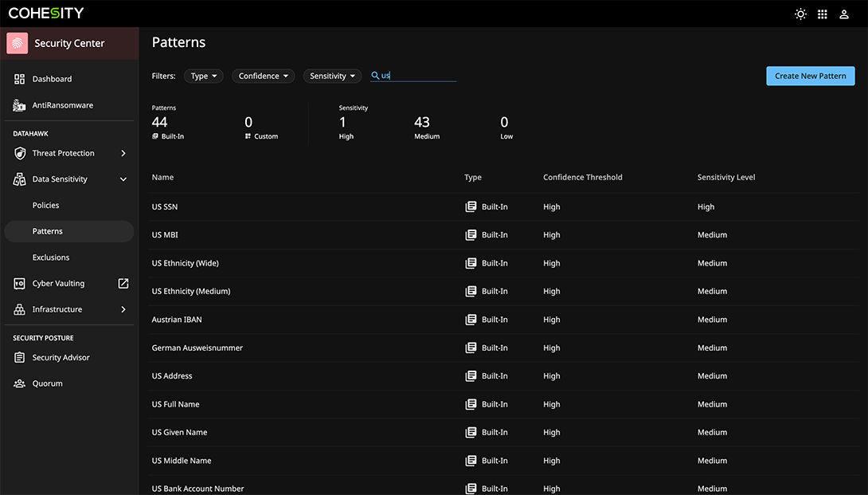Go to Policies under Data Sensitivity
The image size is (868, 495).
point(46,205)
